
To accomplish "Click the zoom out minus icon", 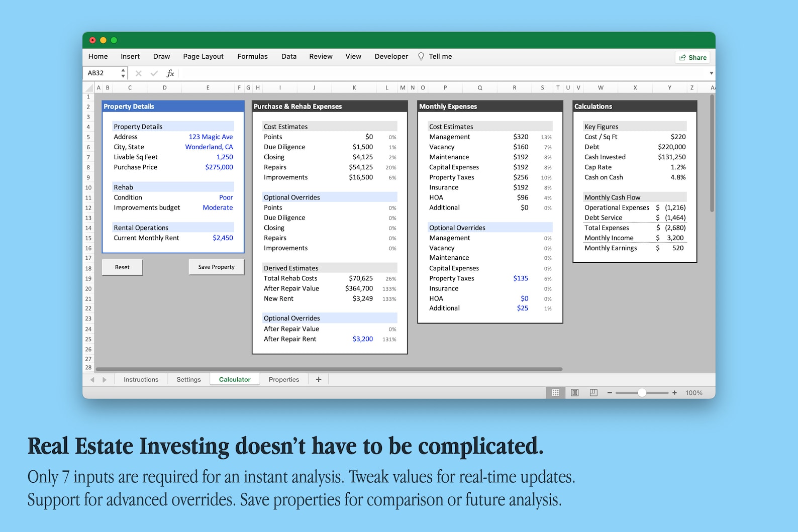I will pyautogui.click(x=610, y=393).
